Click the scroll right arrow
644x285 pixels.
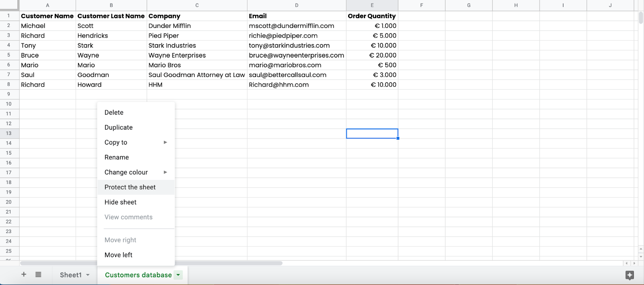click(634, 263)
